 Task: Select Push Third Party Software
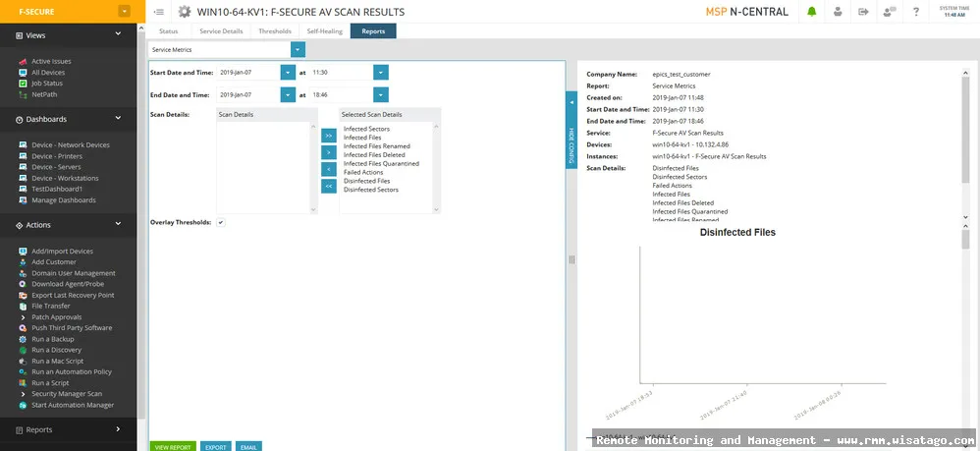click(x=72, y=328)
